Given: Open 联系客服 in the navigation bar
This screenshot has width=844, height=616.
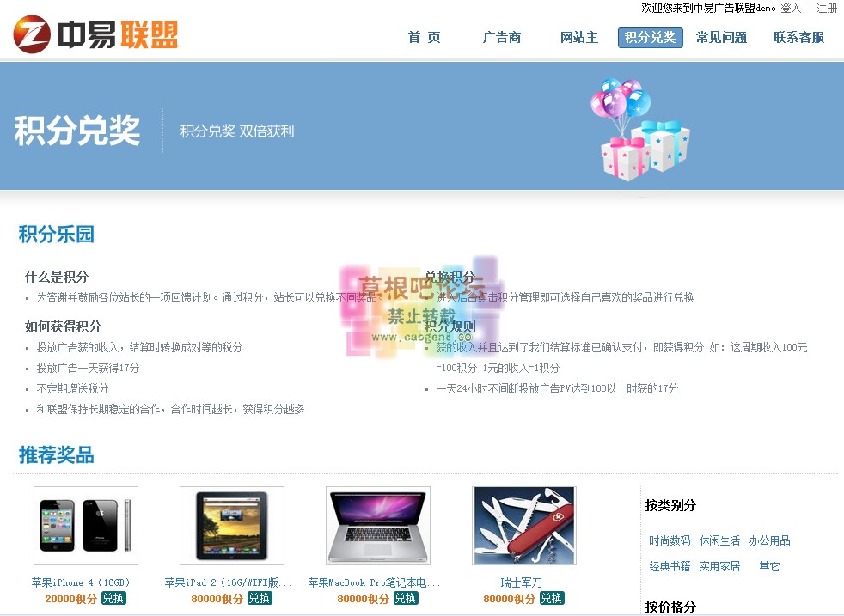Looking at the screenshot, I should tap(798, 38).
